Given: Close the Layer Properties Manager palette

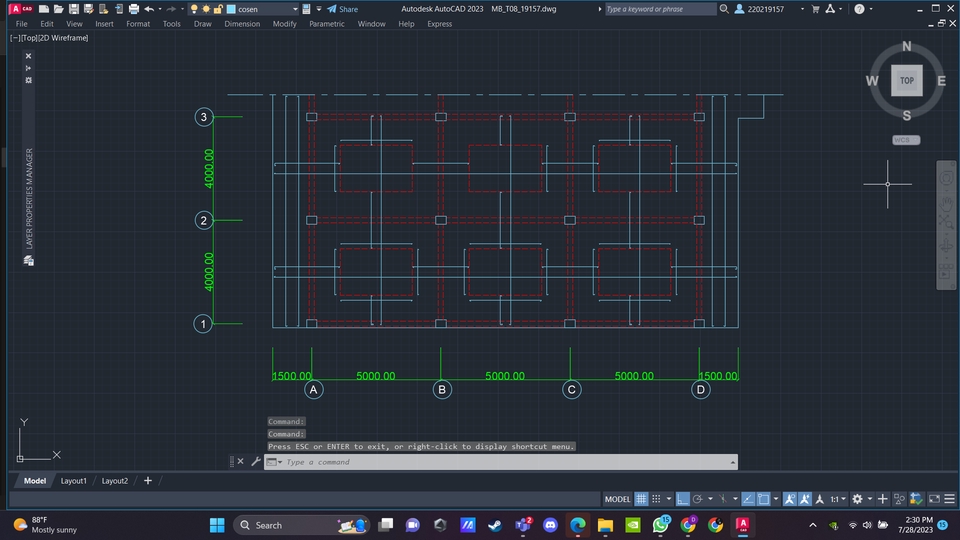Looking at the screenshot, I should [x=28, y=56].
